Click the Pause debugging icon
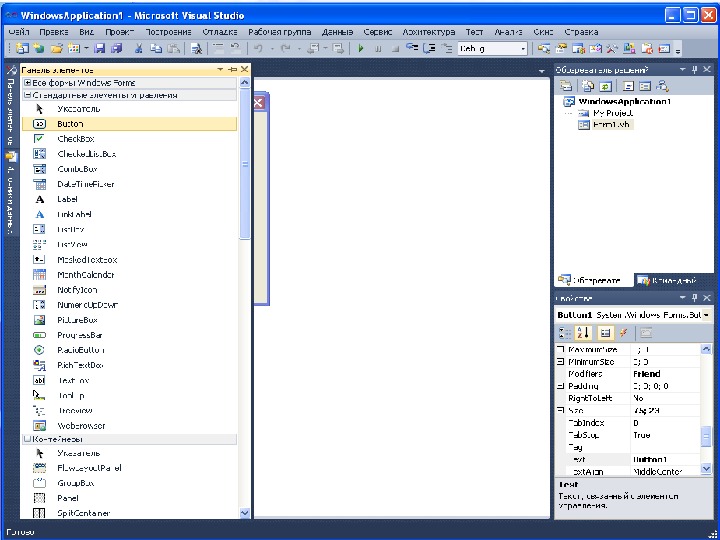 click(x=378, y=49)
